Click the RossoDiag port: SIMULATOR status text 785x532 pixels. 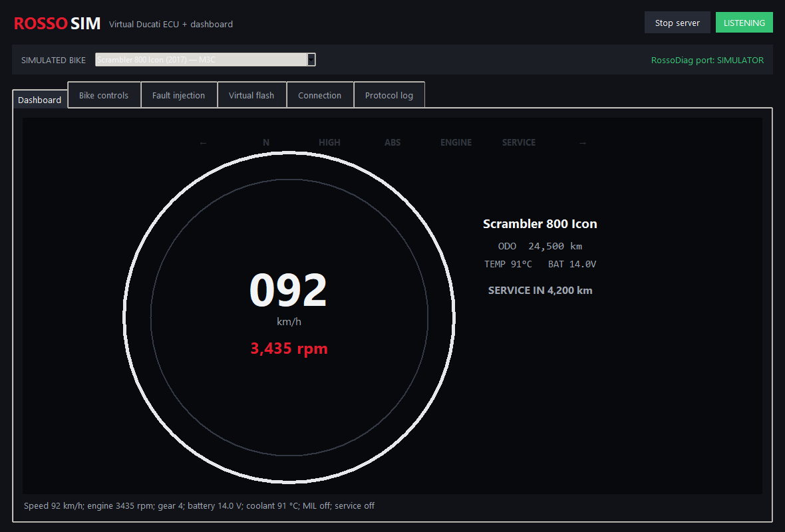point(707,60)
